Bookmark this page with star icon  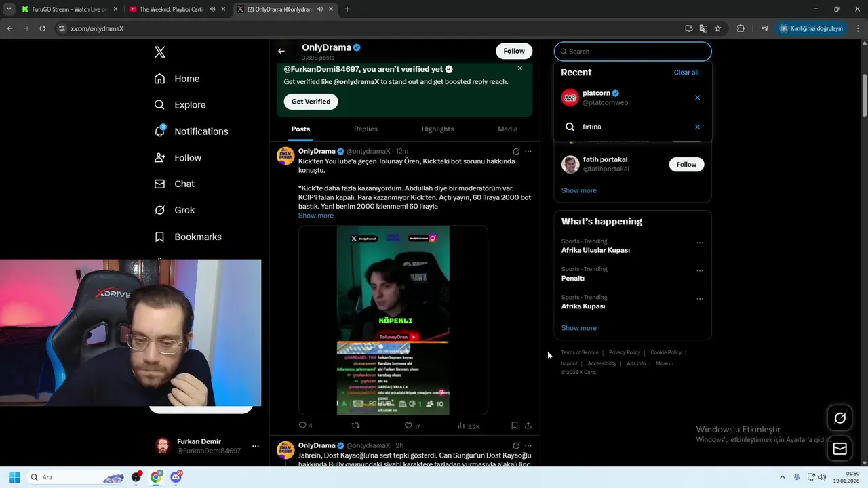pyautogui.click(x=717, y=28)
